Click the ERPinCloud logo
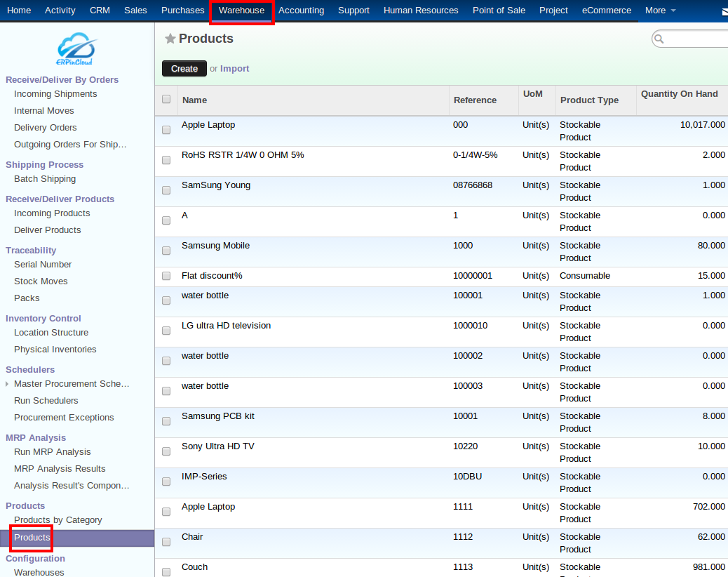 [76, 48]
